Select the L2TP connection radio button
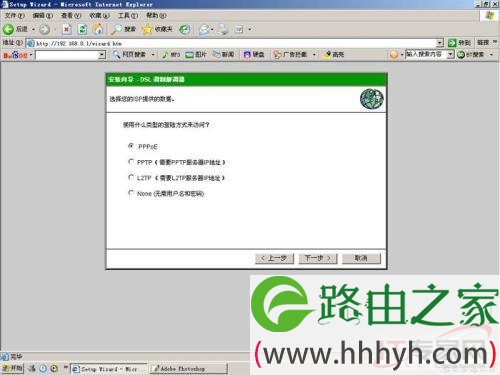Image resolution: width=500 pixels, height=375 pixels. pos(131,177)
